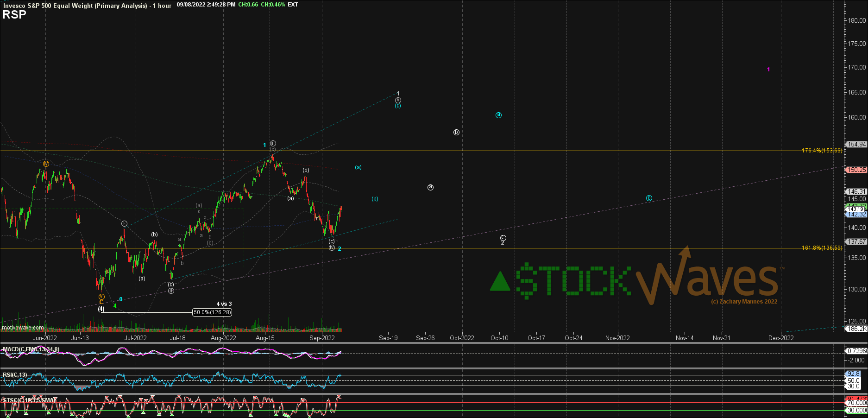Click the Sep-19 date axis label
868x418 pixels.
[388, 338]
